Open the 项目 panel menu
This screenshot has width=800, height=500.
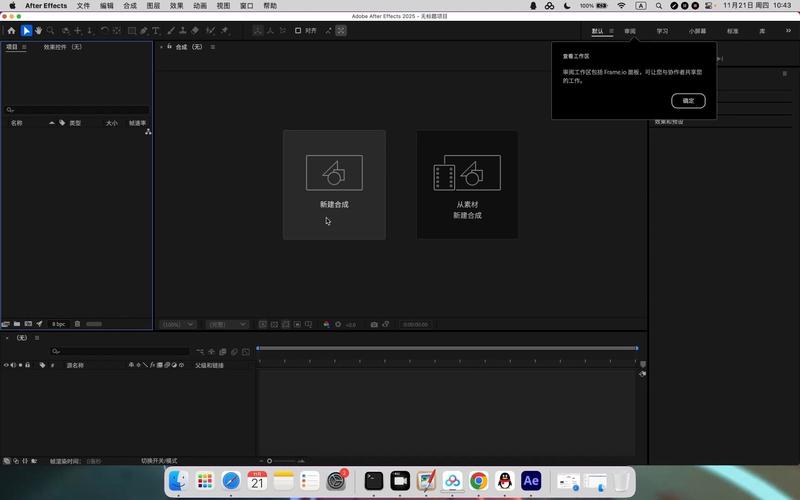tap(24, 47)
